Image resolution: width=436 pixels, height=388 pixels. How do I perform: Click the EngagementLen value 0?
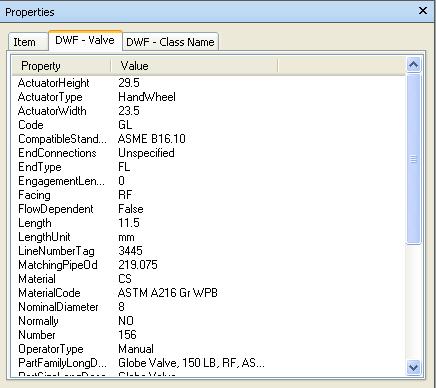[121, 181]
